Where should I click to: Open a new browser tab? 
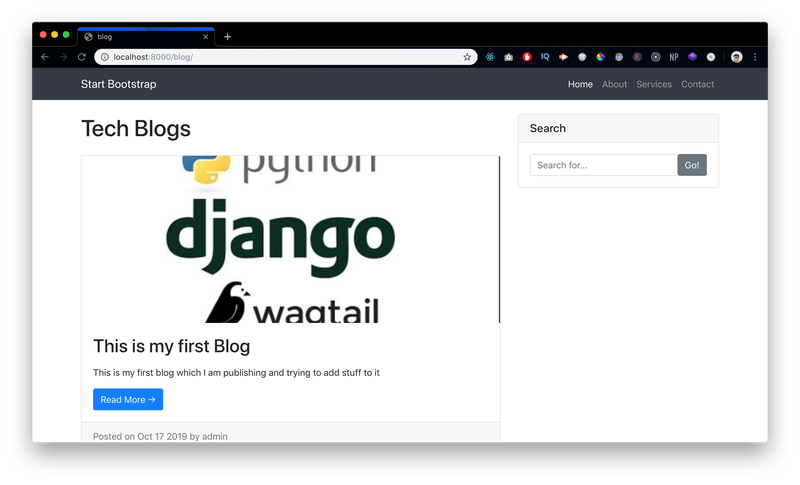pos(228,37)
